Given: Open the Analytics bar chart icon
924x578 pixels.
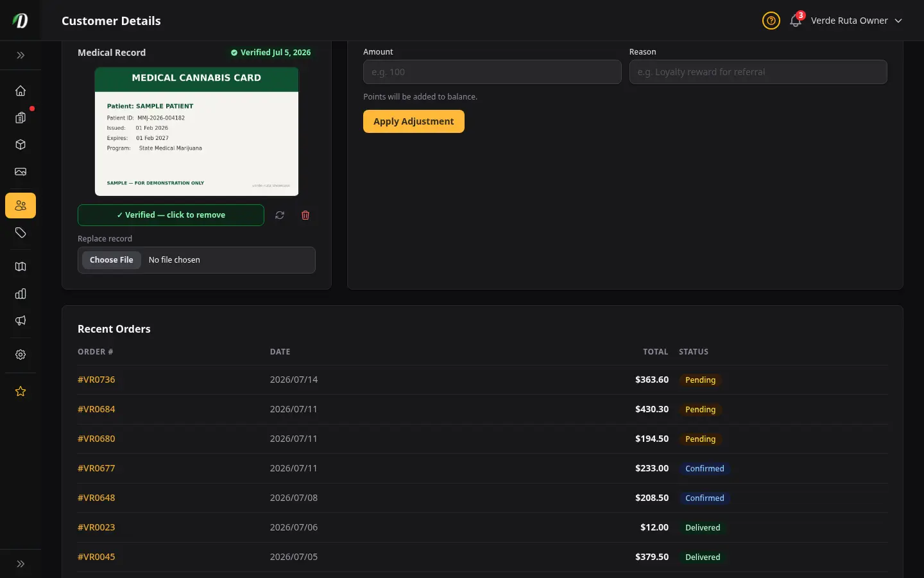Looking at the screenshot, I should click(x=21, y=293).
